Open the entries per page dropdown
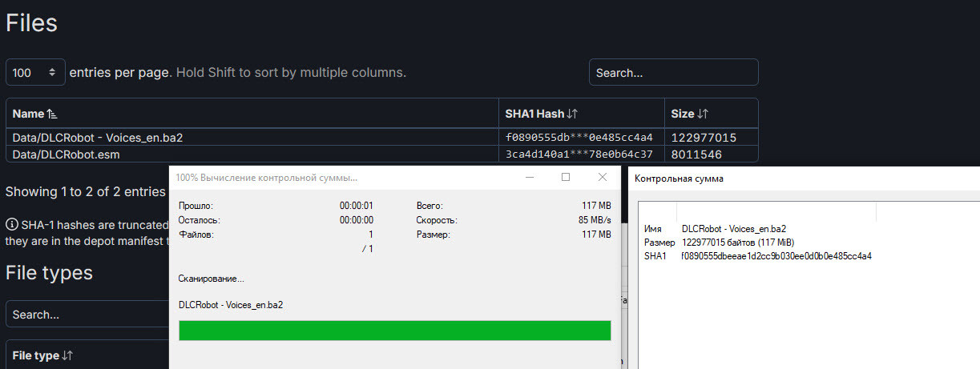Screen dimensions: 980x369 35,72
